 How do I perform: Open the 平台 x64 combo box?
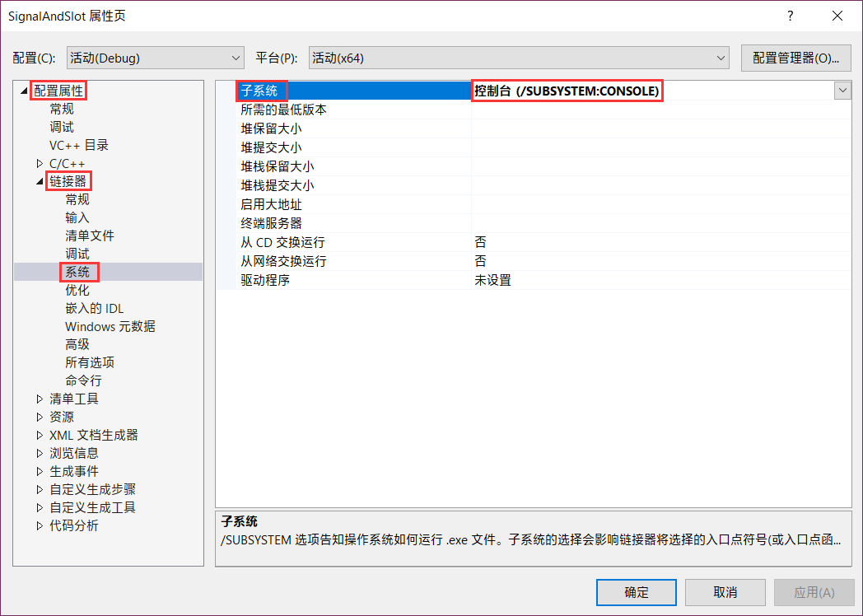point(519,58)
